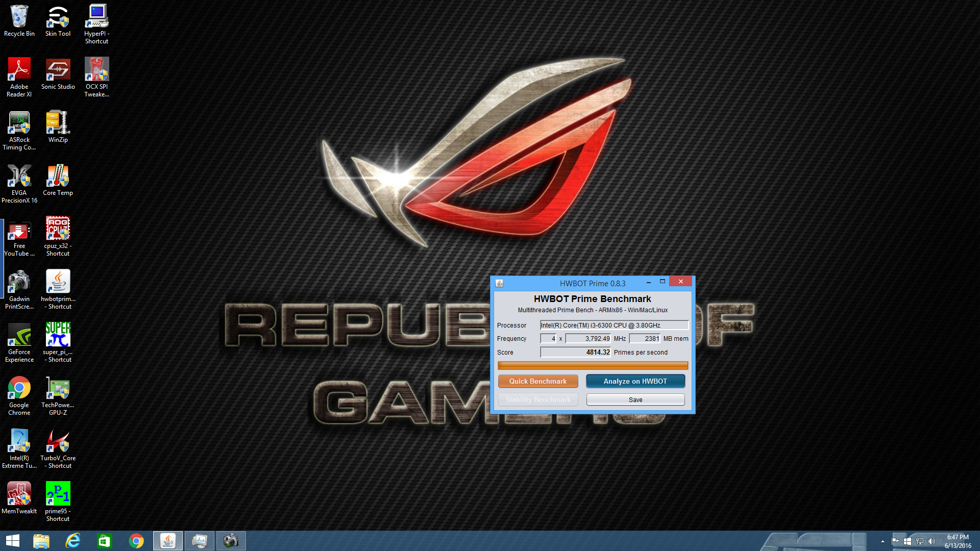980x551 pixels.
Task: Open the Recycle Bin desktop icon
Action: [19, 20]
